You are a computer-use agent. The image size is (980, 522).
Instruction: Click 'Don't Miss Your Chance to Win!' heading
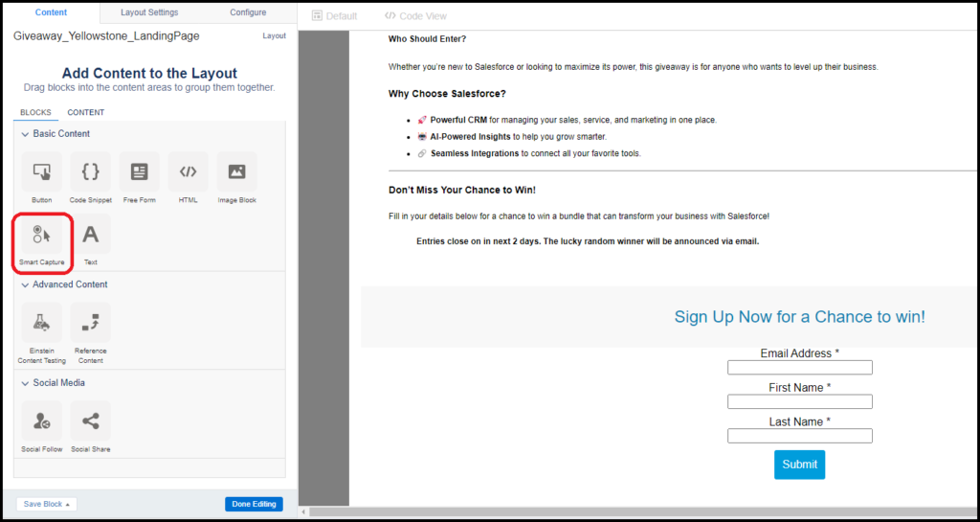click(x=462, y=190)
